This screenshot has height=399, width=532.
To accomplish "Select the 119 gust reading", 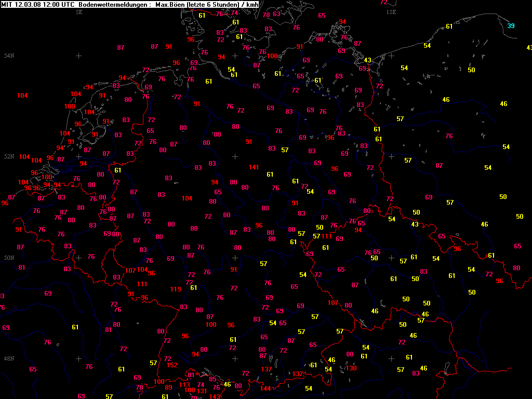I will (x=176, y=289).
